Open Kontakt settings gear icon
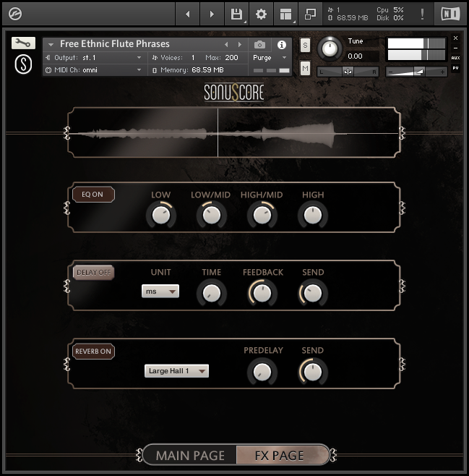Viewport: 469px width, 476px height. point(261,14)
